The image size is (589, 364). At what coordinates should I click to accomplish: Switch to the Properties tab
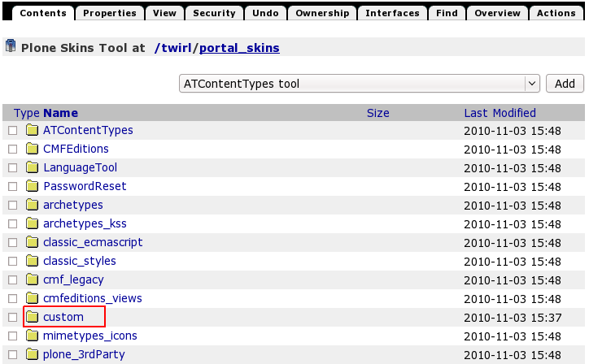pyautogui.click(x=110, y=13)
